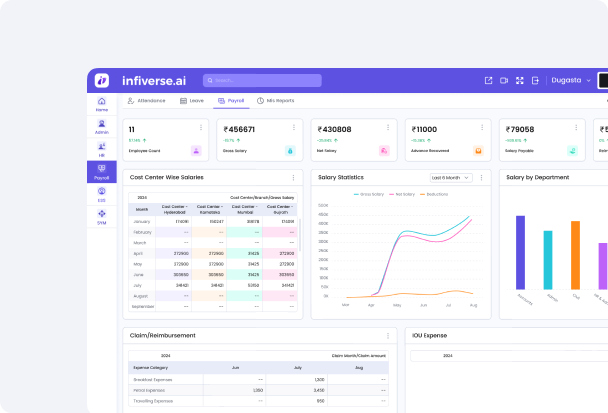Open Salary Payable card options menu
This screenshot has height=413, width=608.
[x=576, y=128]
